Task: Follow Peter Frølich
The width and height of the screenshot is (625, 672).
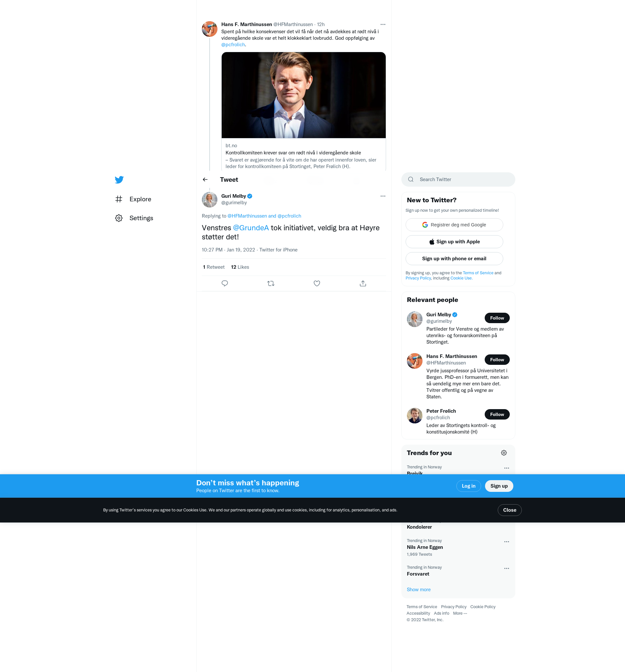Action: [x=497, y=414]
